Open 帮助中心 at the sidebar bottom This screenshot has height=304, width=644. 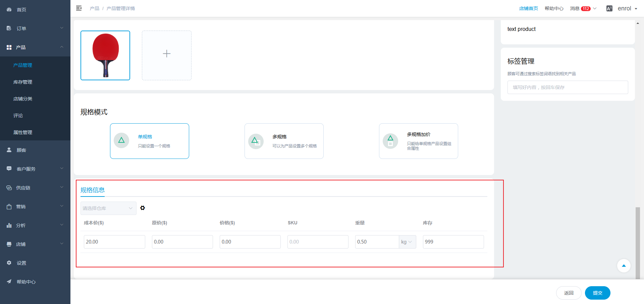point(26,282)
